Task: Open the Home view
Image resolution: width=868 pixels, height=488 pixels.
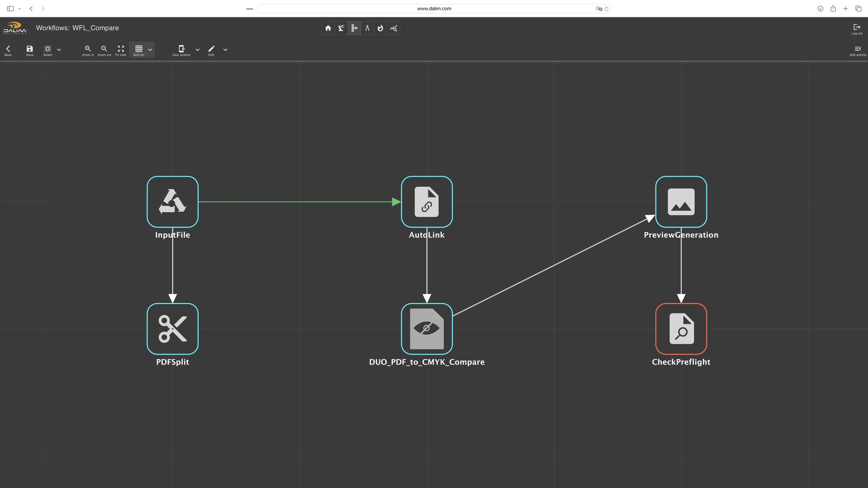Action: 328,28
